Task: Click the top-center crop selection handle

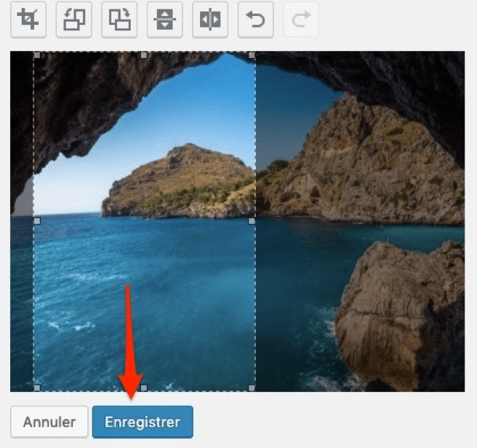Action: [x=144, y=55]
